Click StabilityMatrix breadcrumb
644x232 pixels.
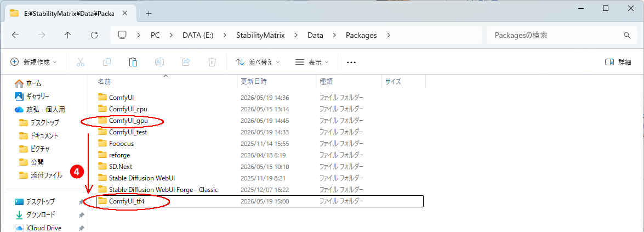(x=260, y=35)
